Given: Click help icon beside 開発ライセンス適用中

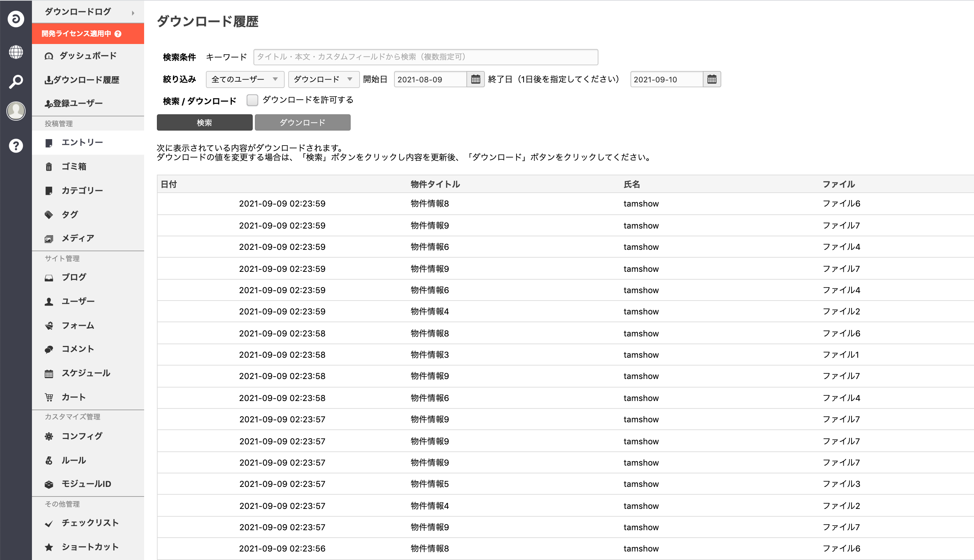Looking at the screenshot, I should [x=118, y=34].
